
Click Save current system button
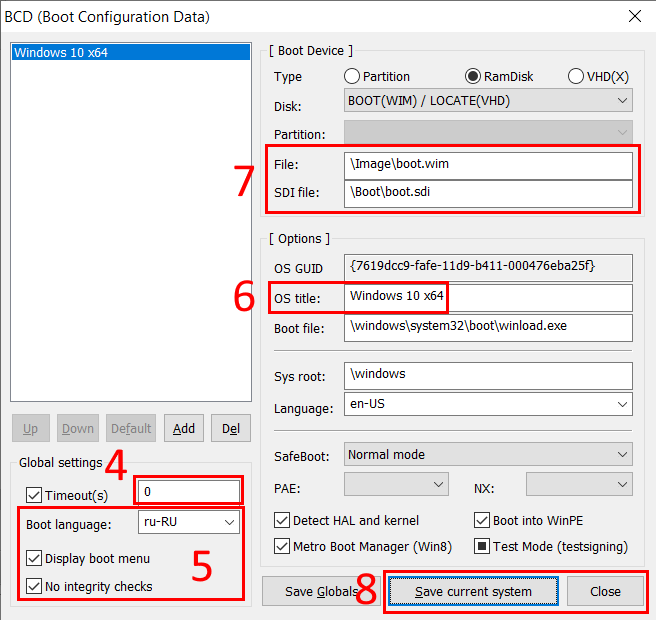[x=473, y=591]
